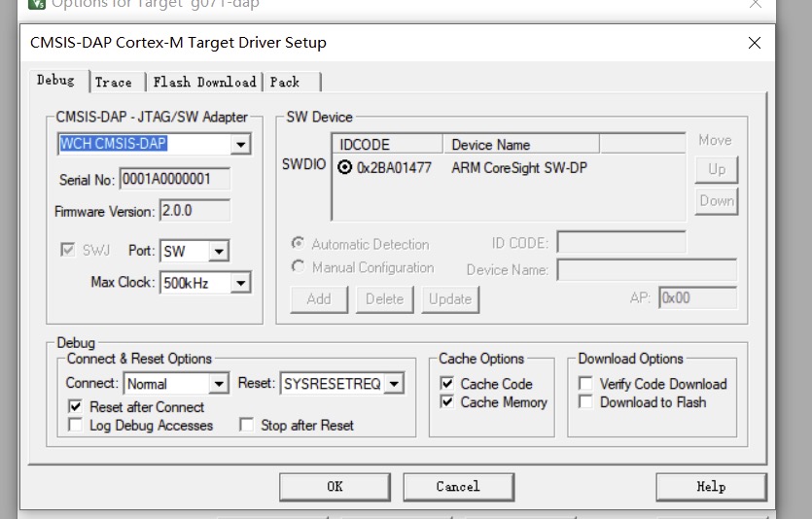Close the Options for Target window behind
Screen dimensions: 812x519
tap(756, 4)
